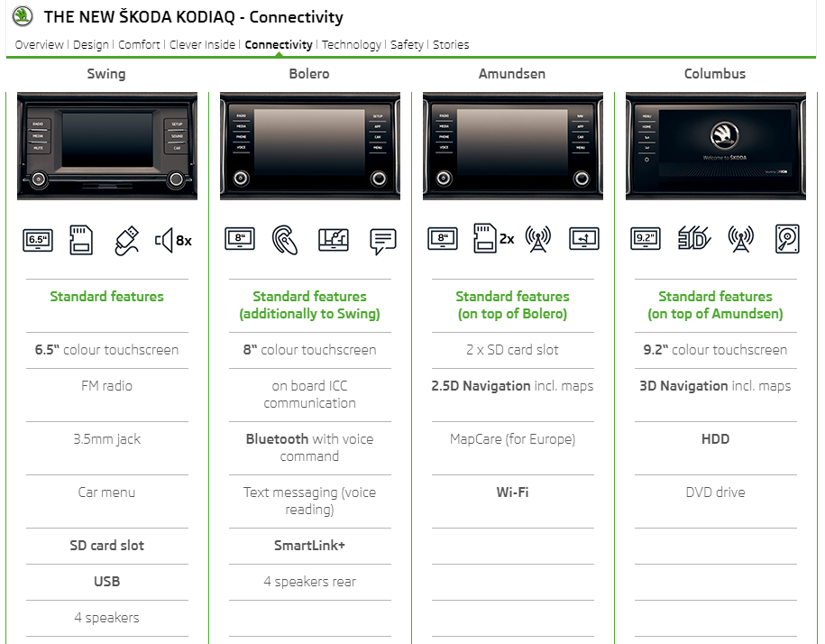Switch to the Technology tab
This screenshot has width=825, height=644.
[352, 45]
